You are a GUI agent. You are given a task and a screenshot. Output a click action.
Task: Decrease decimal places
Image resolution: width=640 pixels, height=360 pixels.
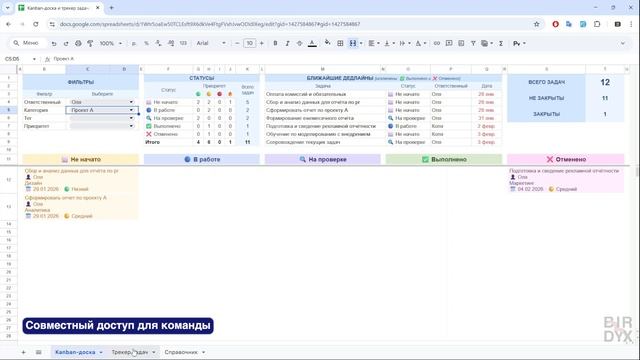[158, 43]
